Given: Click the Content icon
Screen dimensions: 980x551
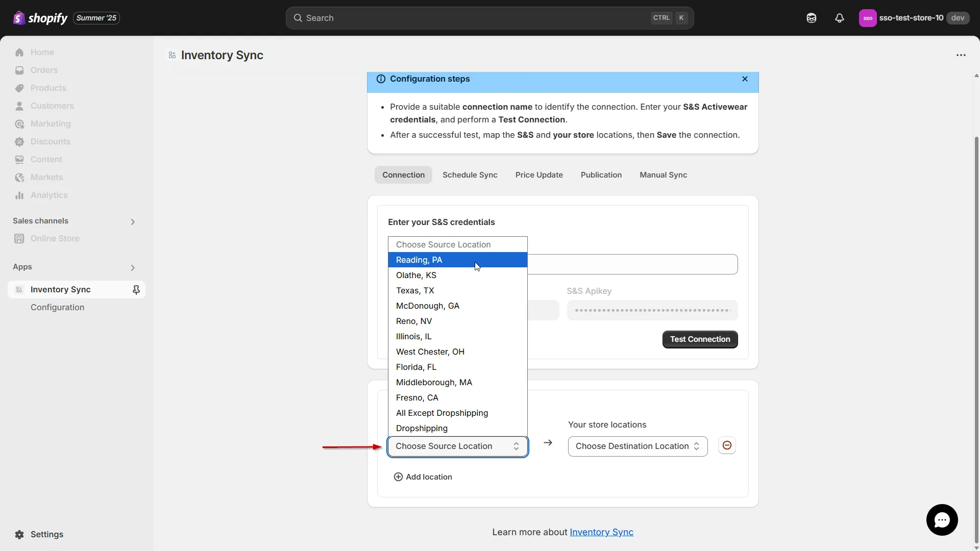Looking at the screenshot, I should tap(19, 159).
